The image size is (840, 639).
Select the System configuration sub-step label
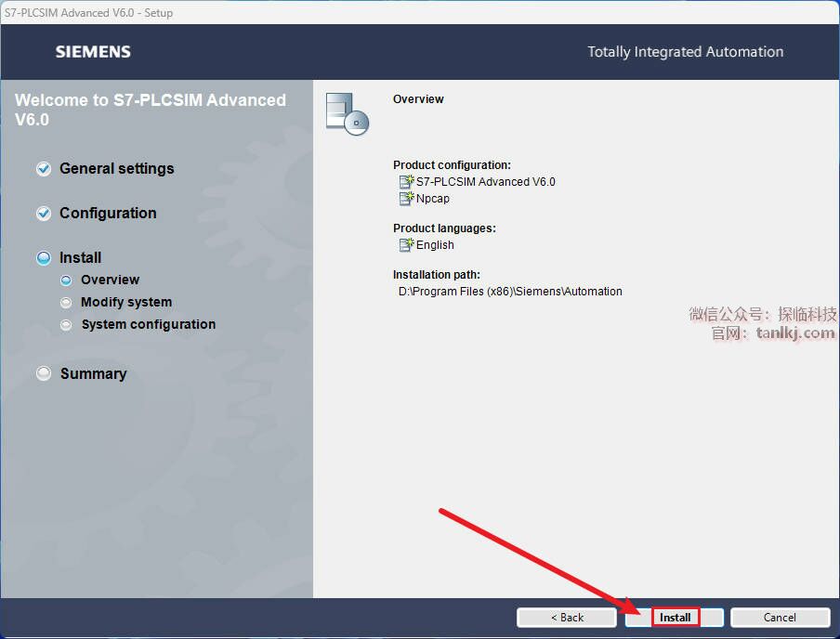pos(149,324)
